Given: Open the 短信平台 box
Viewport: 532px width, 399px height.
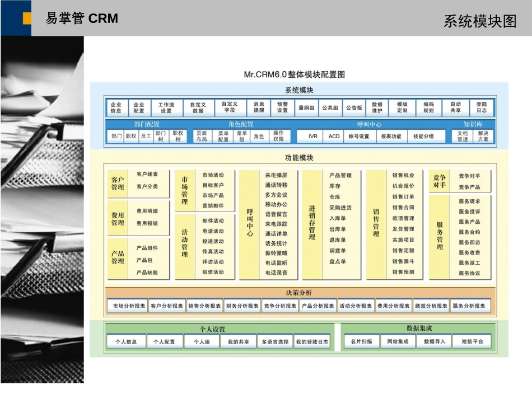Looking at the screenshot, I should (472, 341).
